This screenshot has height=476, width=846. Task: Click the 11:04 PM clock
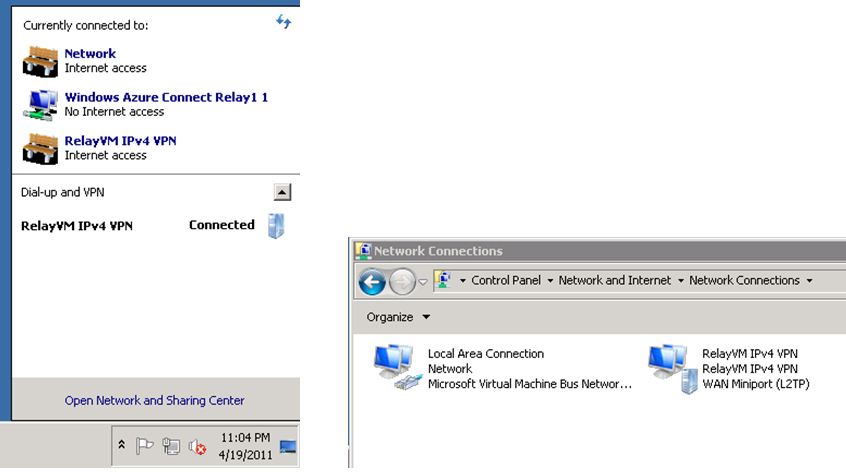(x=245, y=438)
